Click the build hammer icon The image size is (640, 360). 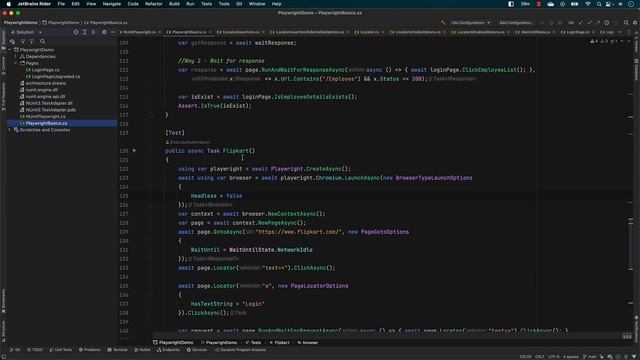(443, 23)
